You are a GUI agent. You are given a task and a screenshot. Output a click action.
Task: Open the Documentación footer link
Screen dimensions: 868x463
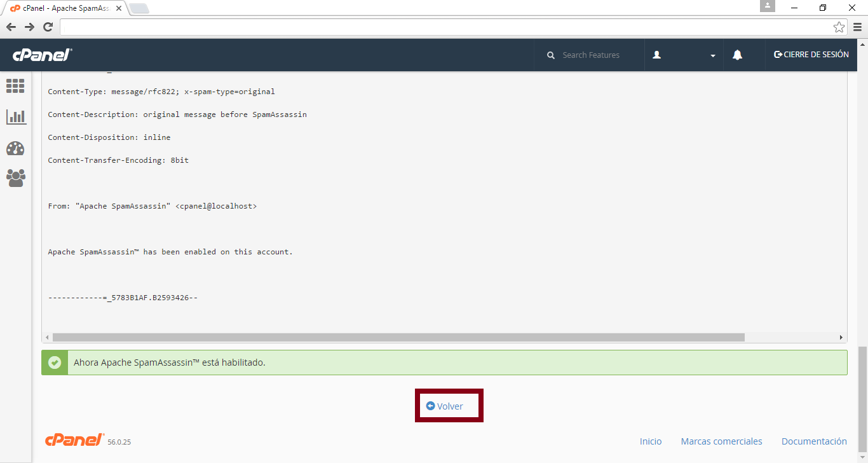pyautogui.click(x=814, y=441)
